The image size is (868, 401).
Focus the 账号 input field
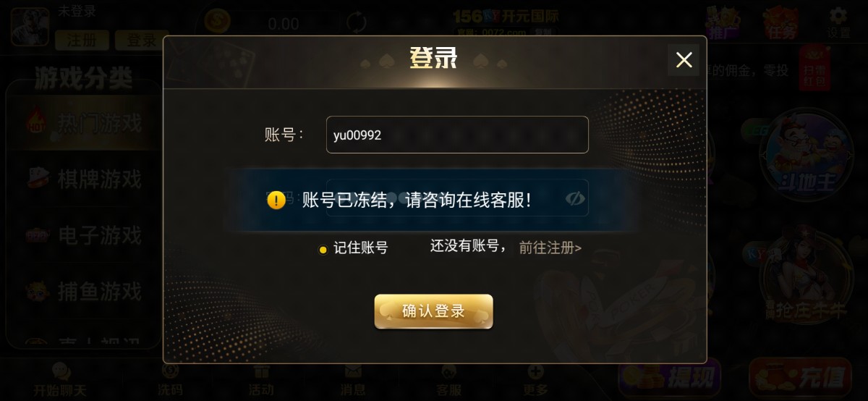tap(457, 135)
